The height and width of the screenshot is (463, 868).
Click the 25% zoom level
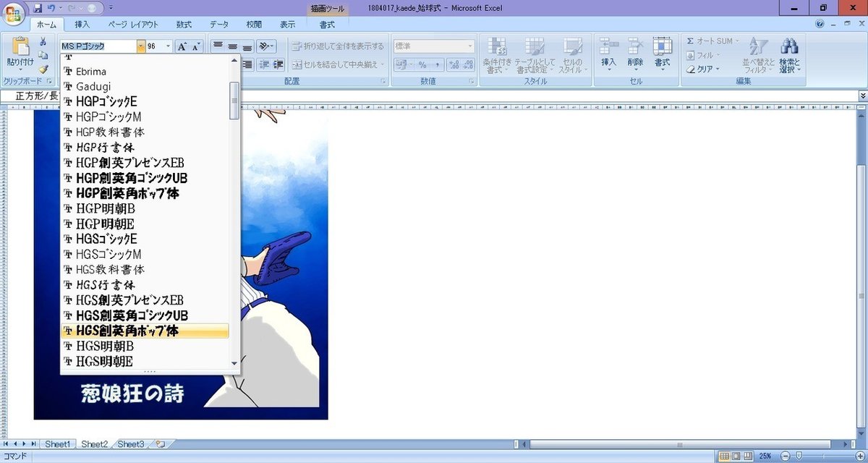point(765,456)
